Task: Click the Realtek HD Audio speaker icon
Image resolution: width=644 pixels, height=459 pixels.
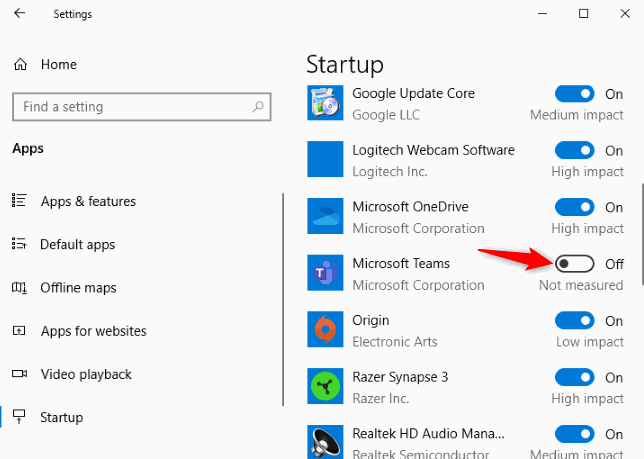Action: point(324,442)
